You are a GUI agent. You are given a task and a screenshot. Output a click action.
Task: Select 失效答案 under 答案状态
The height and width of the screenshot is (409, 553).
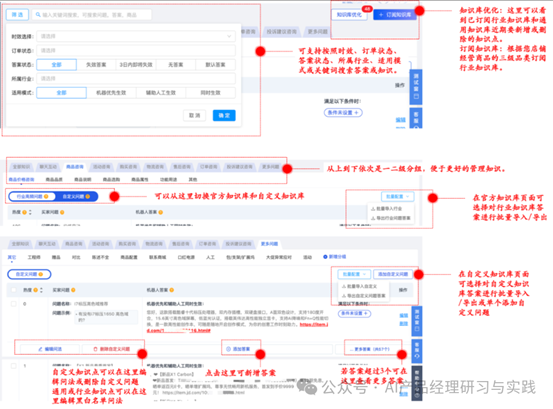coord(96,65)
